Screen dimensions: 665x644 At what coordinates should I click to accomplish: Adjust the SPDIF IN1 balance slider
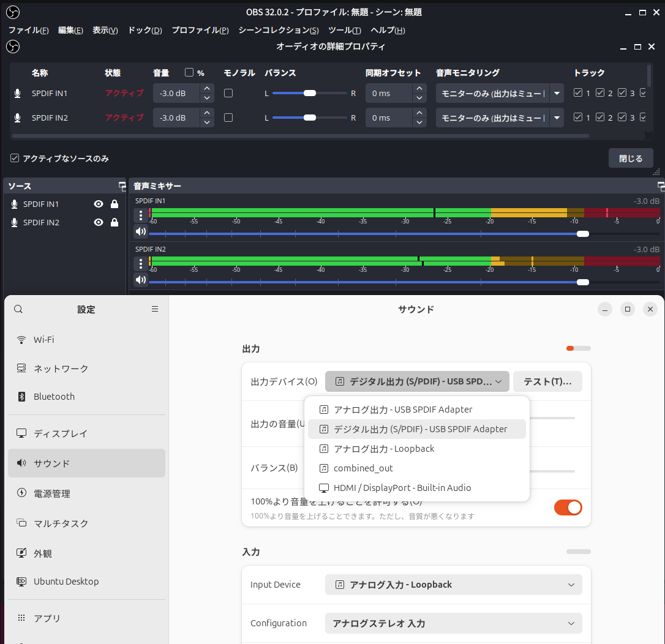(x=310, y=93)
